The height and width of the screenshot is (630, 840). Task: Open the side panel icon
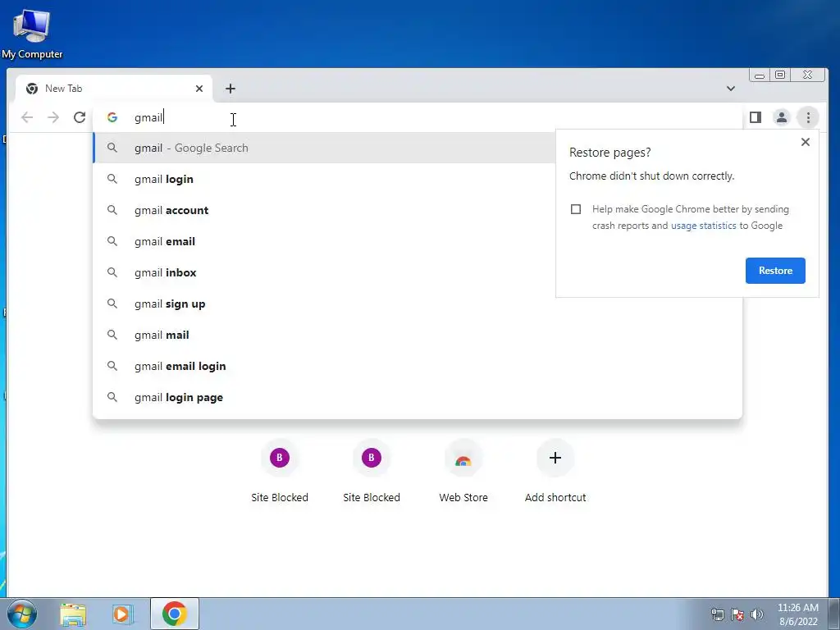pyautogui.click(x=756, y=117)
